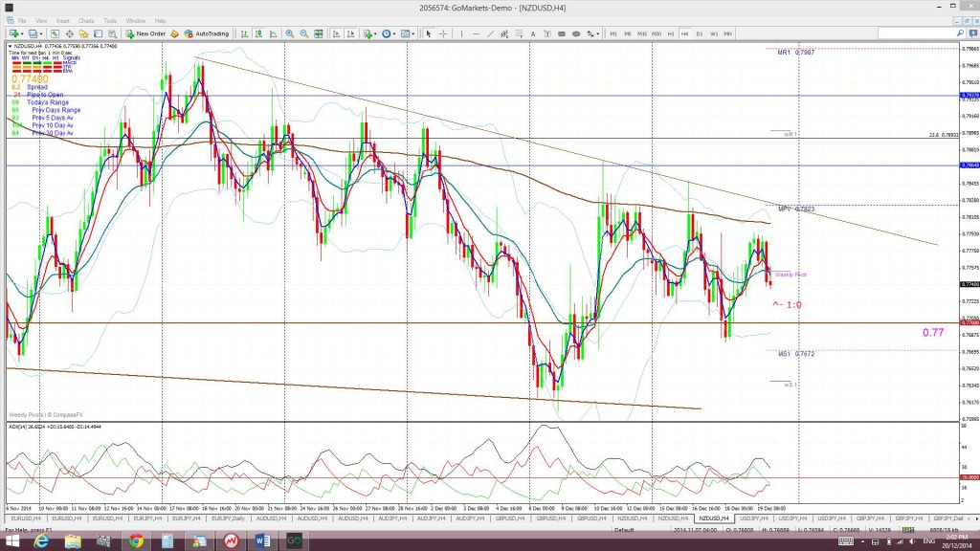
Task: Toggle the Terminal panel icon
Action: pos(99,33)
